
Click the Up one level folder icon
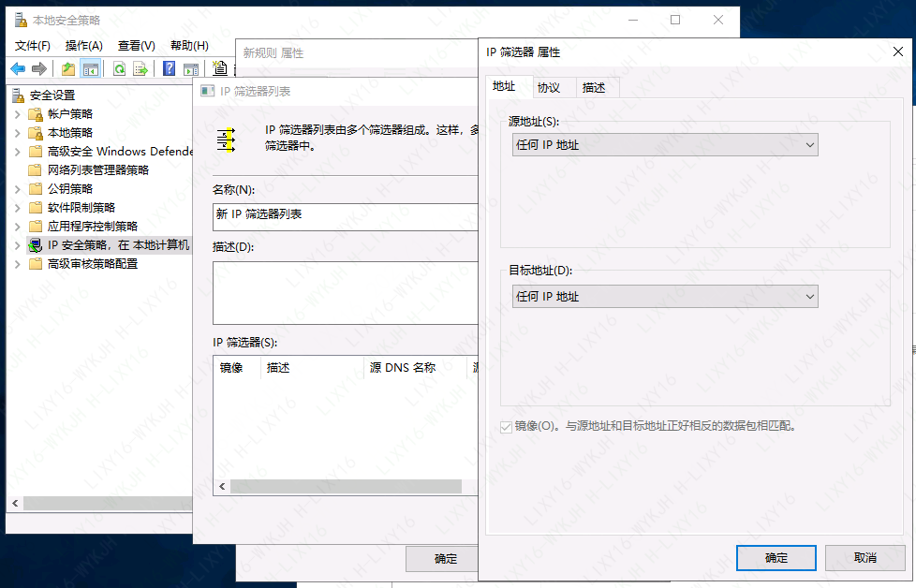pos(68,69)
